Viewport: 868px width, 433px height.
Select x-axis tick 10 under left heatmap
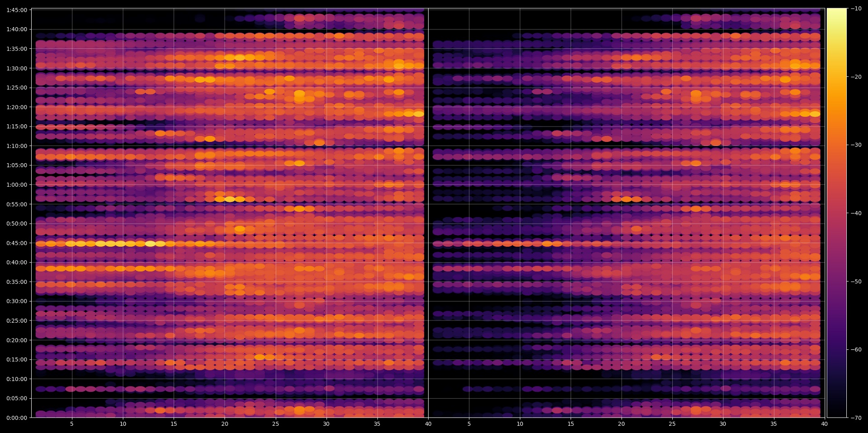[x=123, y=424]
